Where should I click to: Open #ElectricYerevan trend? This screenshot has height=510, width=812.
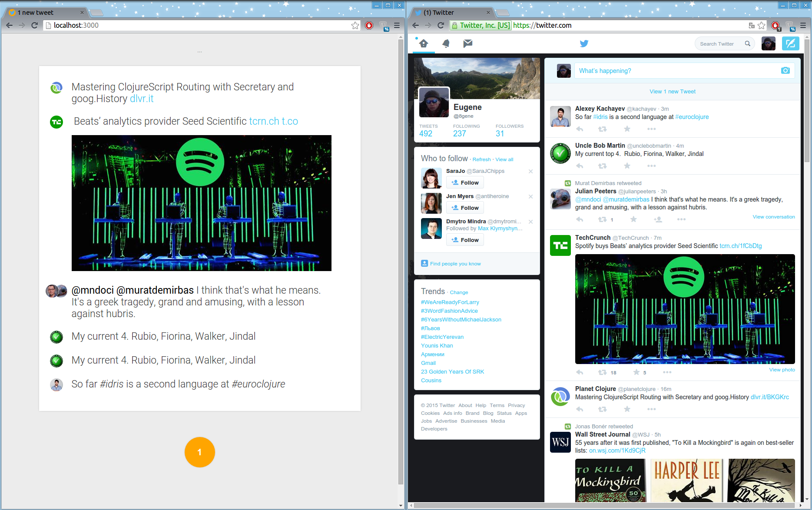click(442, 337)
